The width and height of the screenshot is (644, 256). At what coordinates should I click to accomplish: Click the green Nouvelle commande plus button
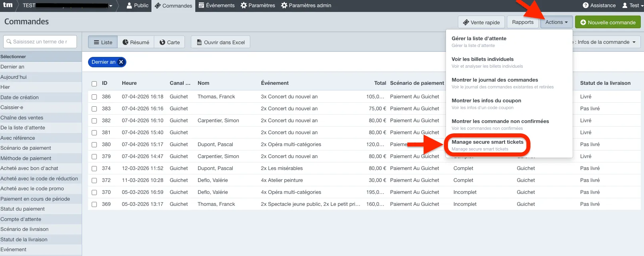pyautogui.click(x=608, y=22)
